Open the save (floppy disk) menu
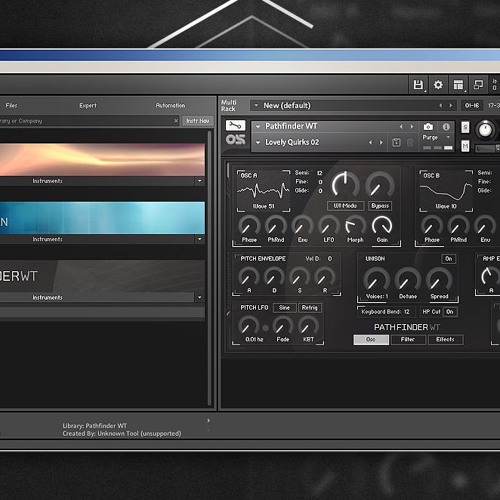The height and width of the screenshot is (500, 500). [x=418, y=85]
